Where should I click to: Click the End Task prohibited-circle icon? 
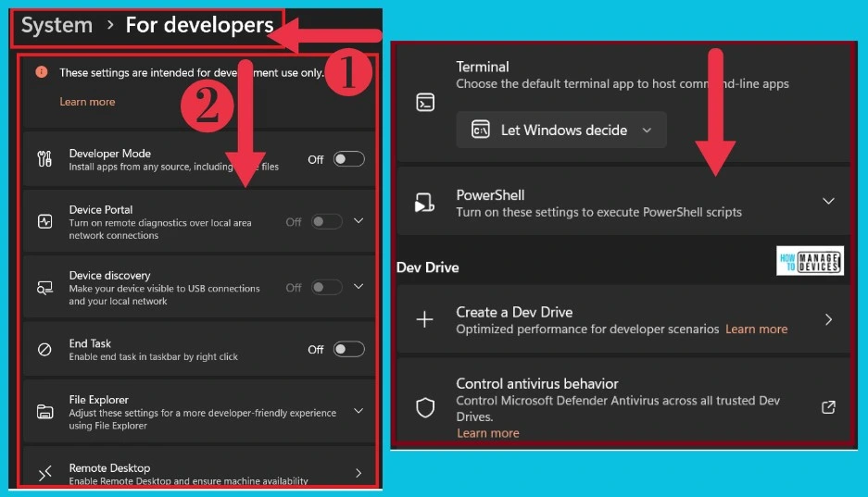point(44,350)
